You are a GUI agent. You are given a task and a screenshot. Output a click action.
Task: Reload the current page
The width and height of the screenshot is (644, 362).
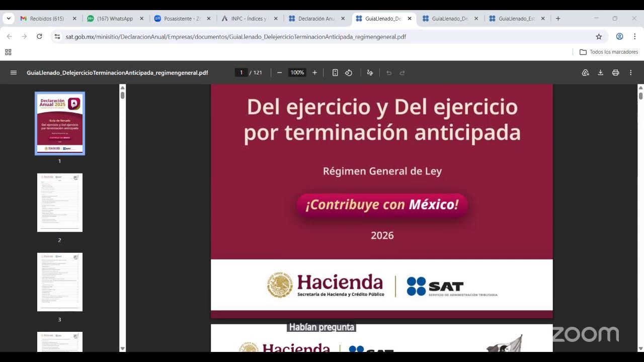click(x=39, y=37)
